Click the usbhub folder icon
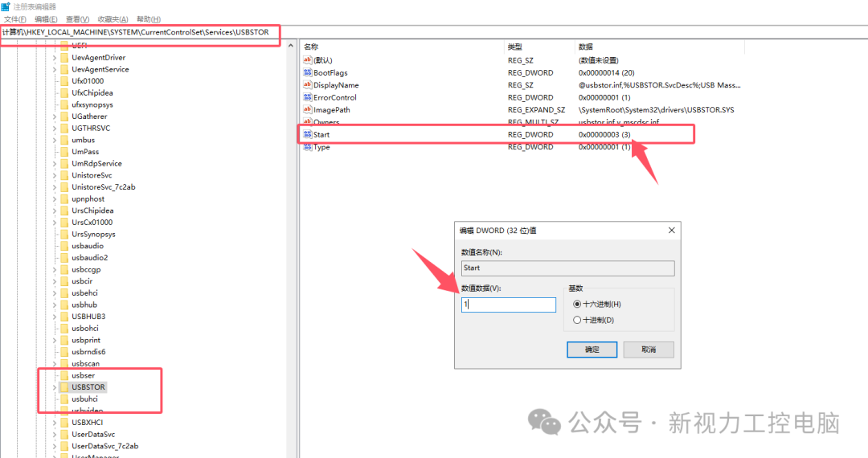The height and width of the screenshot is (458, 868). [x=64, y=305]
